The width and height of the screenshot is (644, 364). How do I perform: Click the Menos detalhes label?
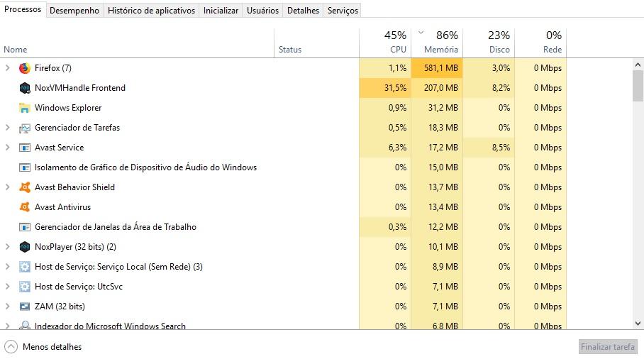point(52,347)
